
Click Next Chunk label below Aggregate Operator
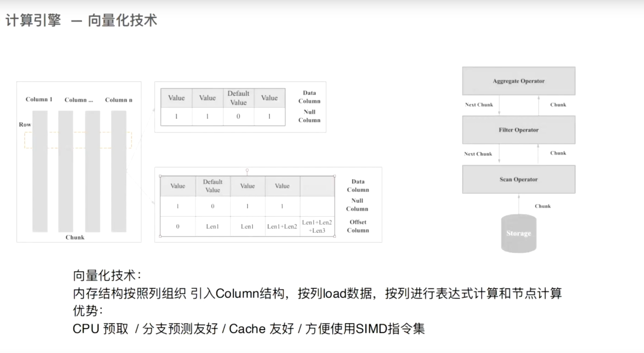coord(479,105)
